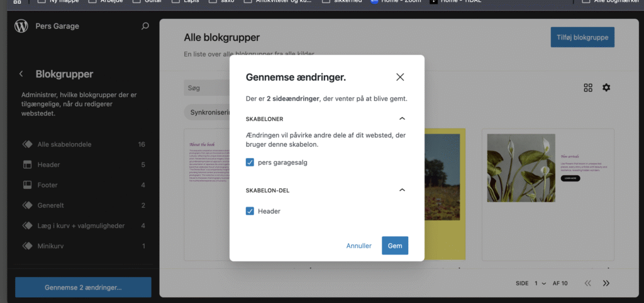Open view options gear icon
Viewport: 644px width, 303px height.
coord(606,88)
